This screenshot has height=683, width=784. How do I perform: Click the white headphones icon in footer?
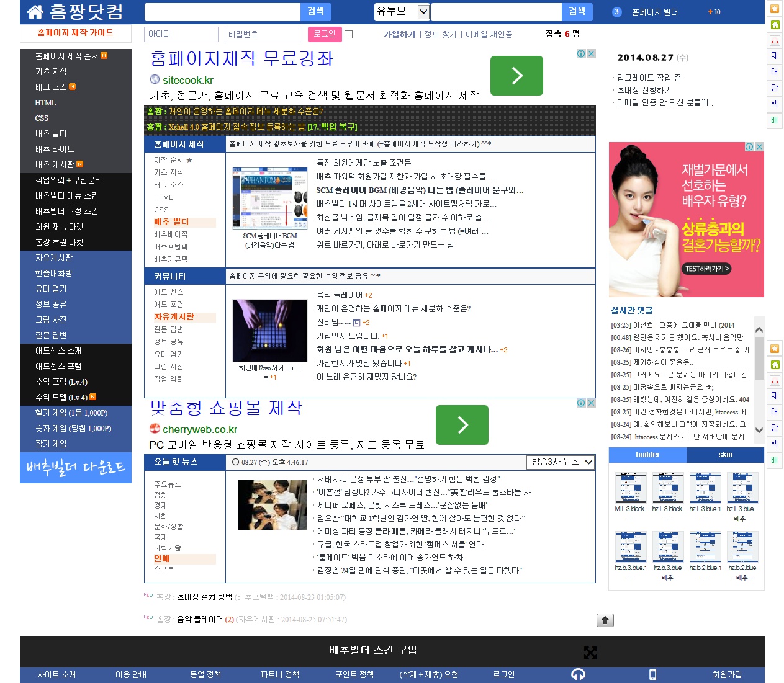(578, 674)
